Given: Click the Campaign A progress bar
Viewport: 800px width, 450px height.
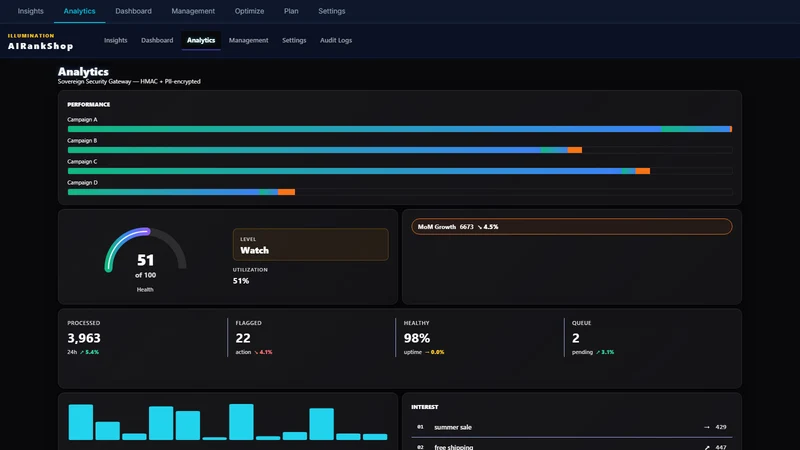Looking at the screenshot, I should tap(400, 129).
